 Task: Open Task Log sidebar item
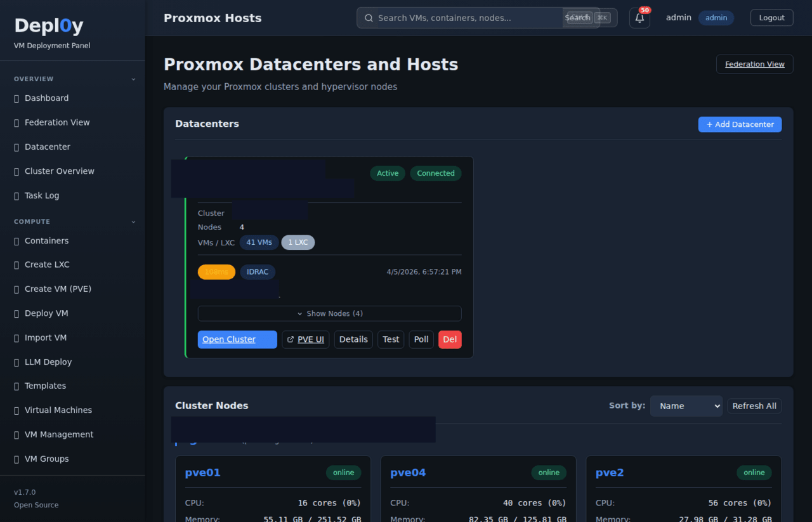(x=72, y=195)
